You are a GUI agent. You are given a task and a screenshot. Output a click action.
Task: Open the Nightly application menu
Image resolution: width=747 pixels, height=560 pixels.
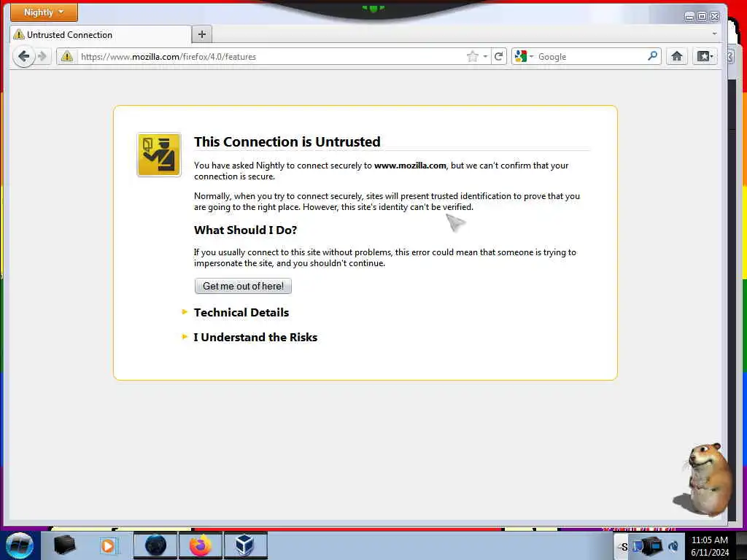pos(44,12)
